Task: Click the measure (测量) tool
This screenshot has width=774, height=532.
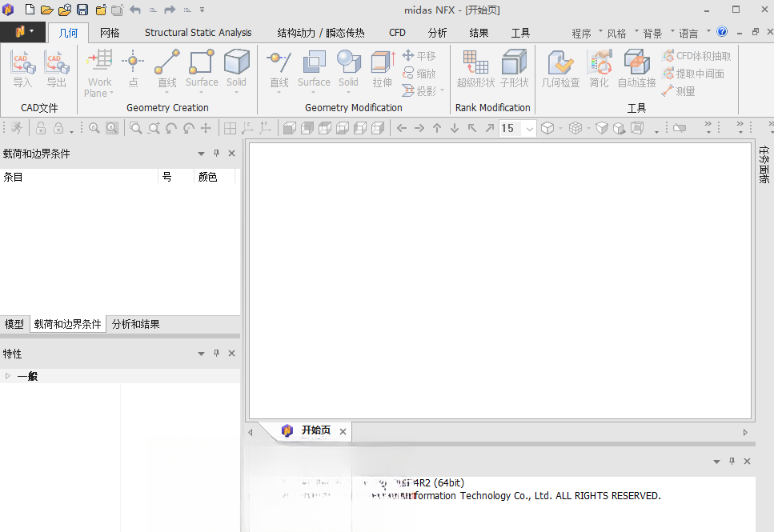Action: (x=678, y=91)
